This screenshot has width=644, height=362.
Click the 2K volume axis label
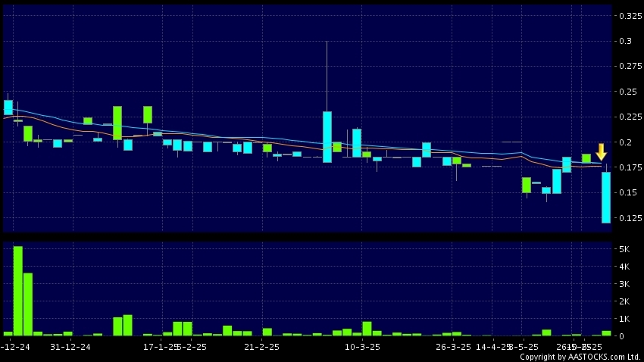[624, 301]
